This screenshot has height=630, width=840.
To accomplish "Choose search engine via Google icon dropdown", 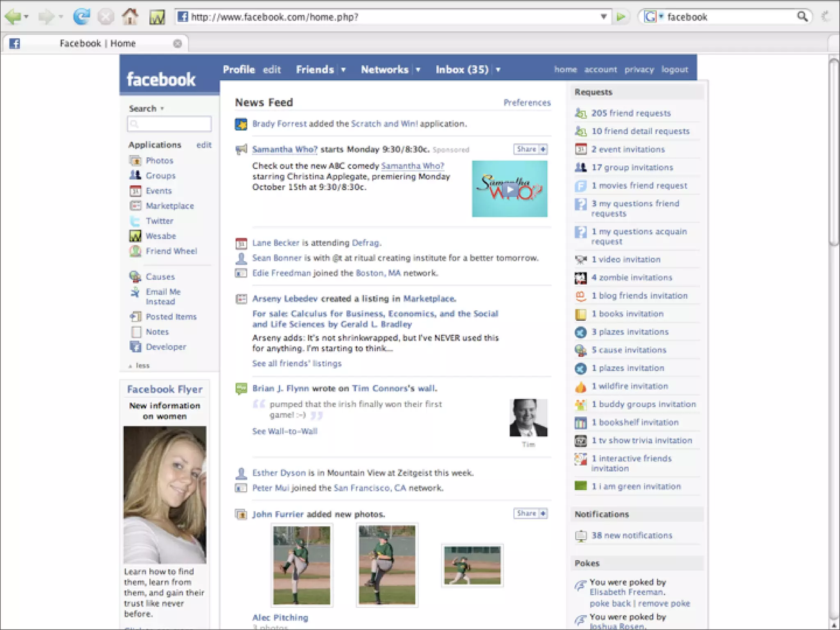I will click(x=653, y=17).
